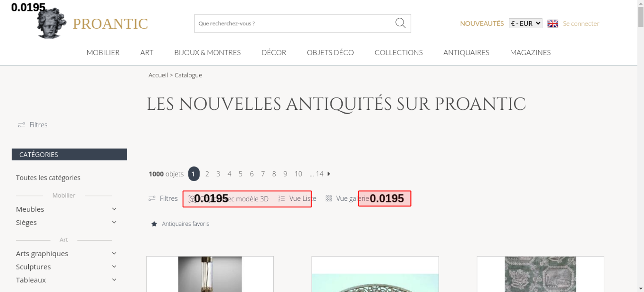Click the search input field
This screenshot has width=644, height=292.
(x=293, y=23)
